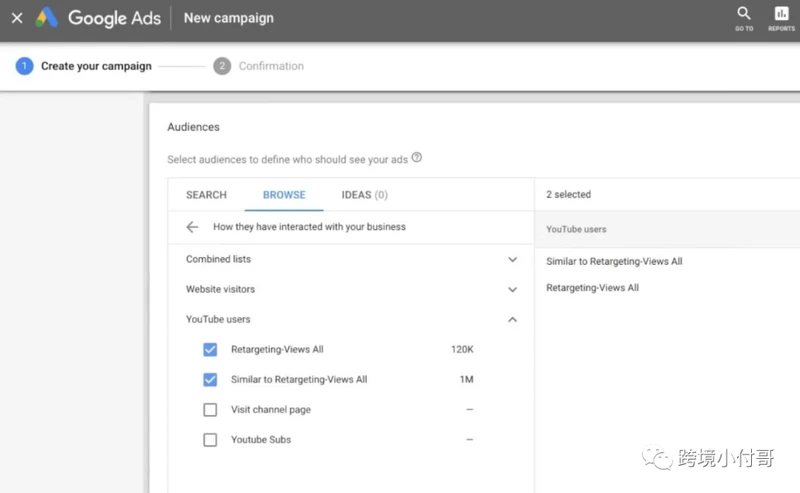
Task: Open the Ideas (0) tab
Action: (364, 195)
